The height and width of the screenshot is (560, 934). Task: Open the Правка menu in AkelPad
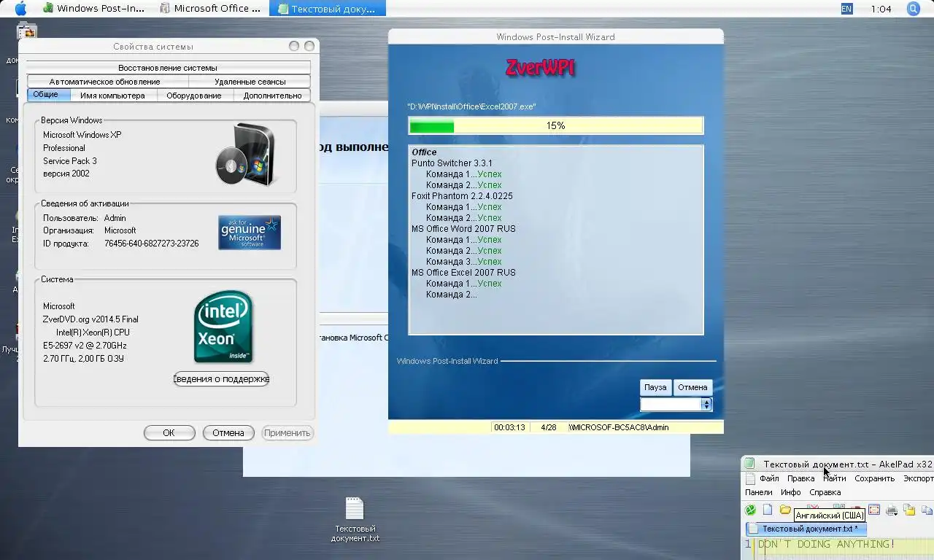(801, 478)
